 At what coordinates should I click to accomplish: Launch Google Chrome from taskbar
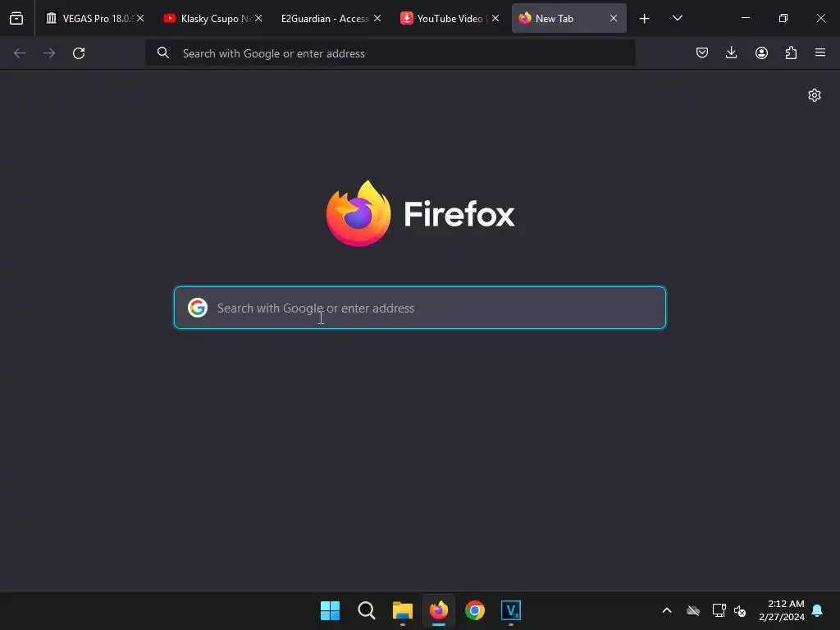[x=475, y=610]
